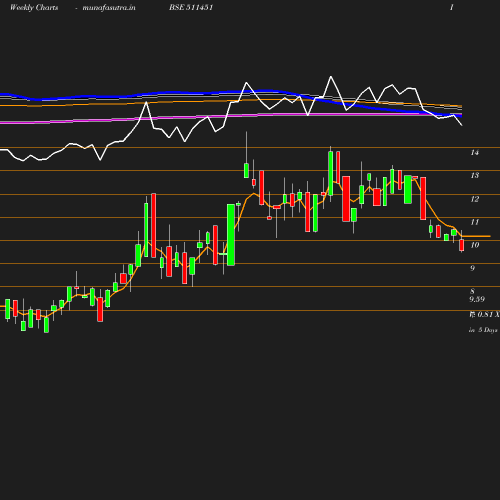Screen dimensions: 500x500
Task: Click the 'Weekly Charts' title text
Action: (x=34, y=7)
